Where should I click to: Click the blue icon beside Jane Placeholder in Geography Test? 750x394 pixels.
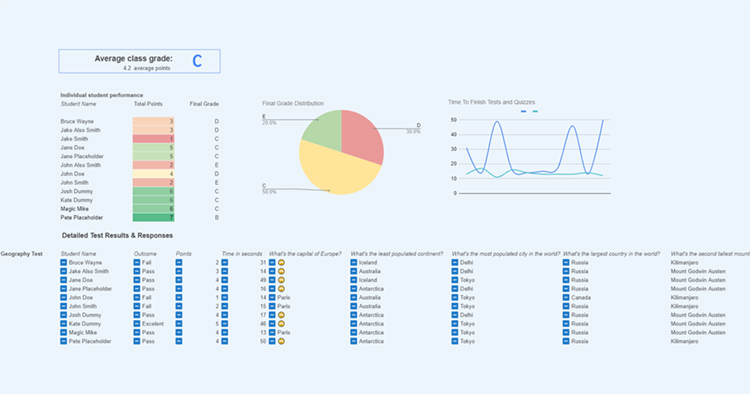click(64, 289)
